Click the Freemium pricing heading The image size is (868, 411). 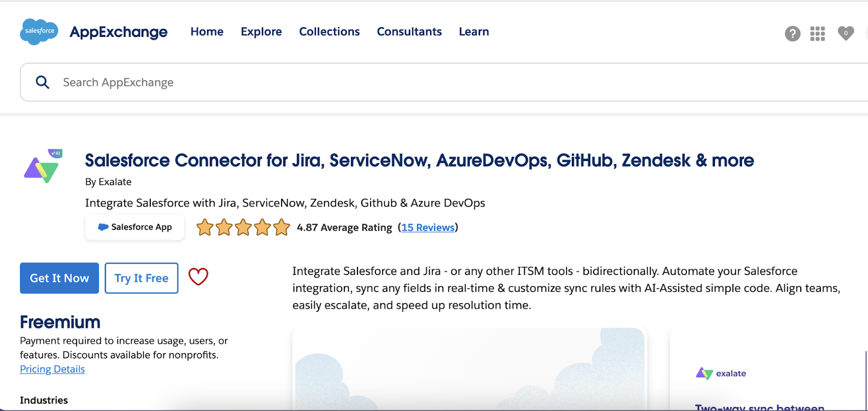point(60,322)
